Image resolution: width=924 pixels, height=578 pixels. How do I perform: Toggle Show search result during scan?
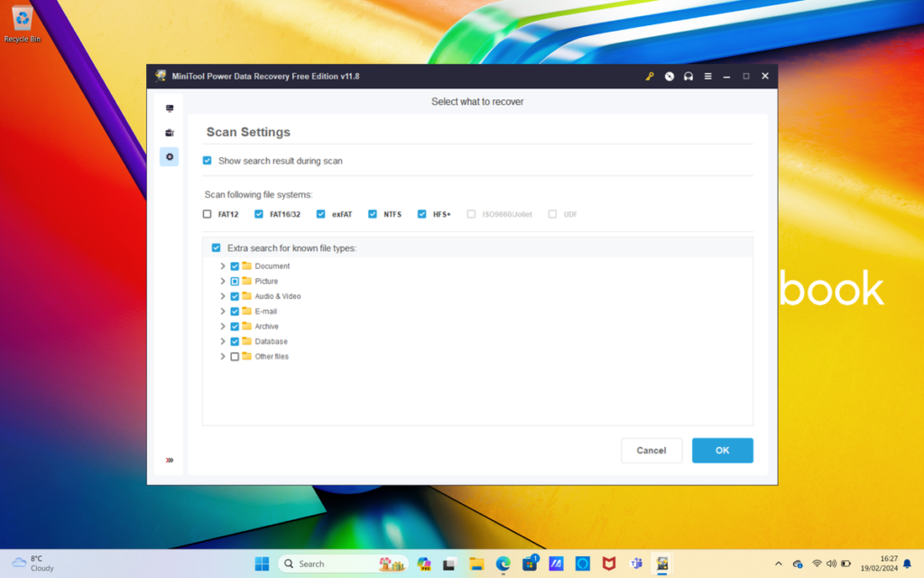point(207,161)
